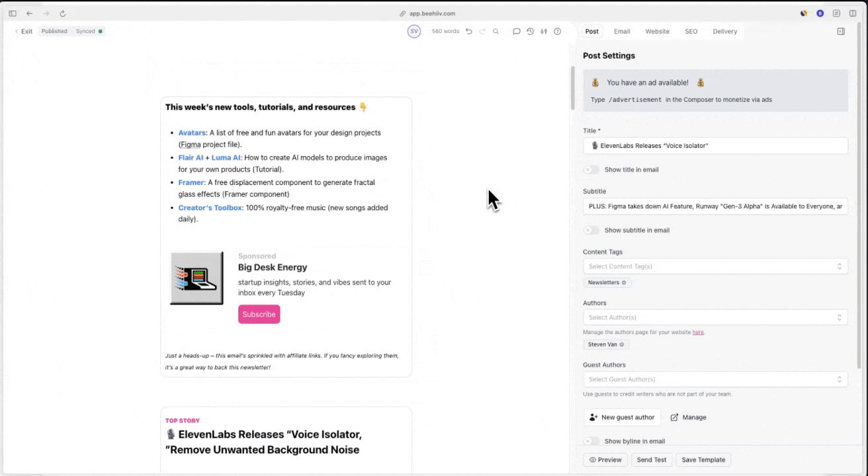This screenshot has height=476, width=868.
Task: Expand the Select Author(s) dropdown
Action: (x=715, y=317)
